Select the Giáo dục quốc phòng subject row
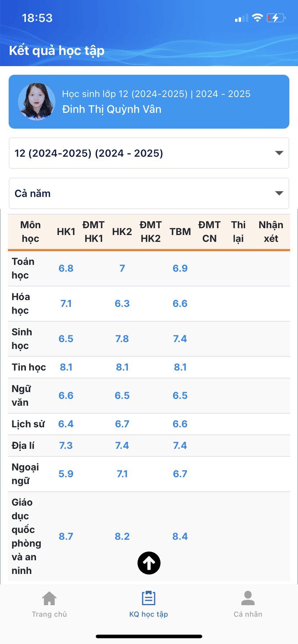Image resolution: width=298 pixels, height=644 pixels. coord(149,536)
